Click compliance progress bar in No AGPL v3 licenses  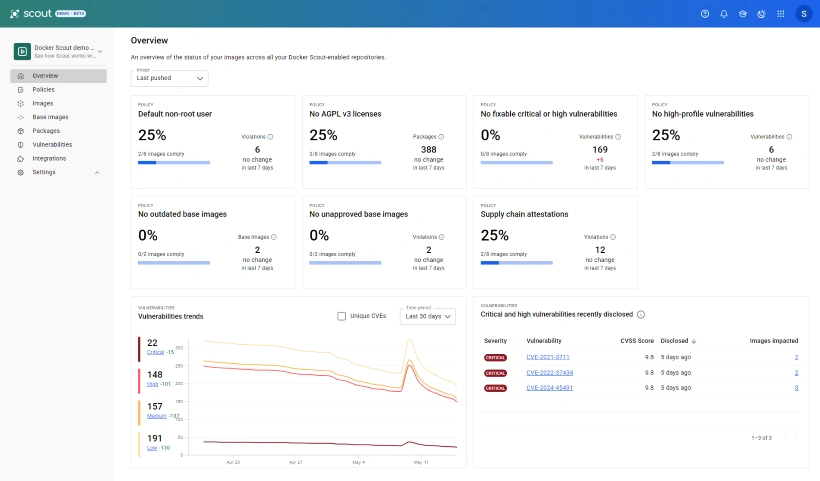point(345,163)
